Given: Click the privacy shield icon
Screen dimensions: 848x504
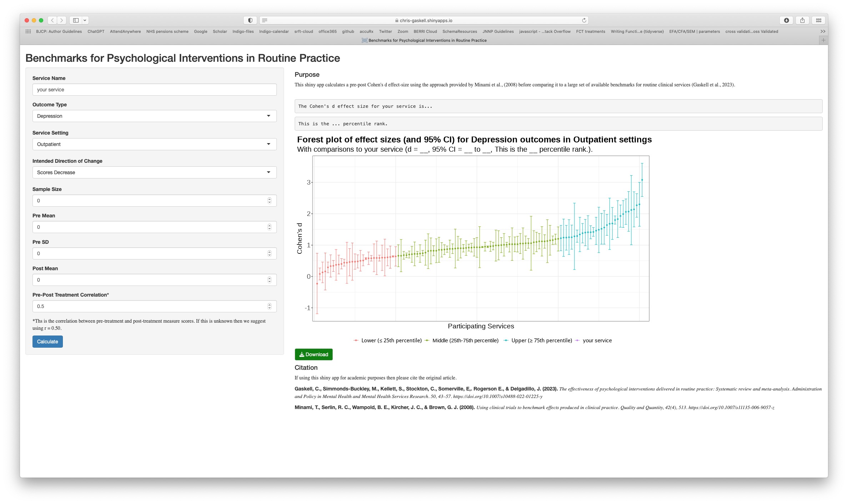Looking at the screenshot, I should pos(250,20).
